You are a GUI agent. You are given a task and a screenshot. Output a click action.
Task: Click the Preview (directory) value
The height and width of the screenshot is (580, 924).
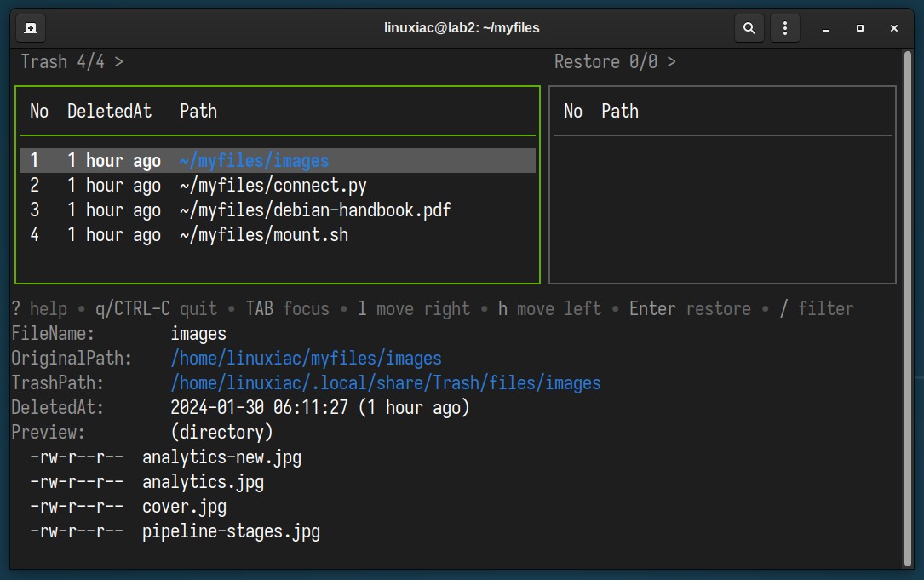click(x=221, y=432)
